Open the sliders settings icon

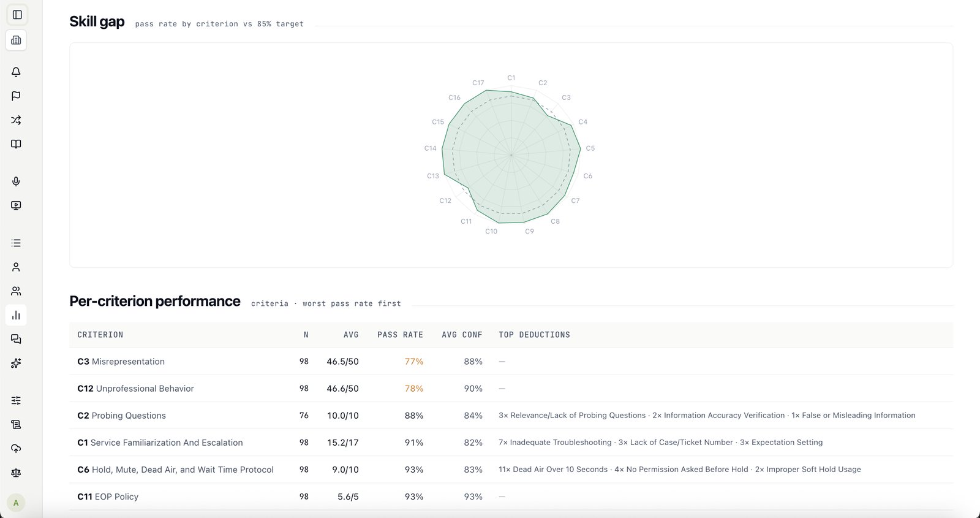click(x=17, y=400)
